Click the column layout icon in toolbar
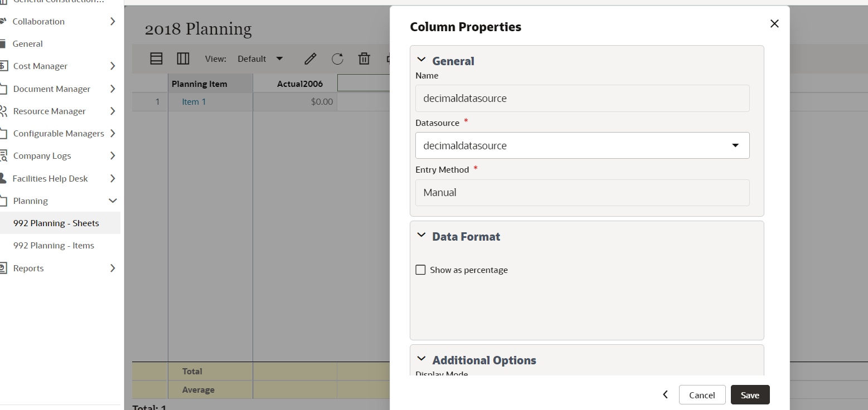This screenshot has height=410, width=868. [x=183, y=58]
